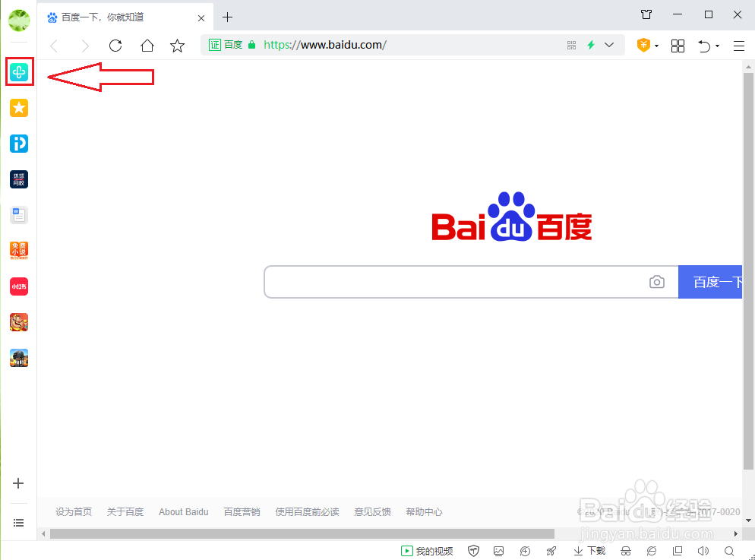This screenshot has width=755, height=560.
Task: Open the yellow star favorites sidebar icon
Action: tap(19, 108)
